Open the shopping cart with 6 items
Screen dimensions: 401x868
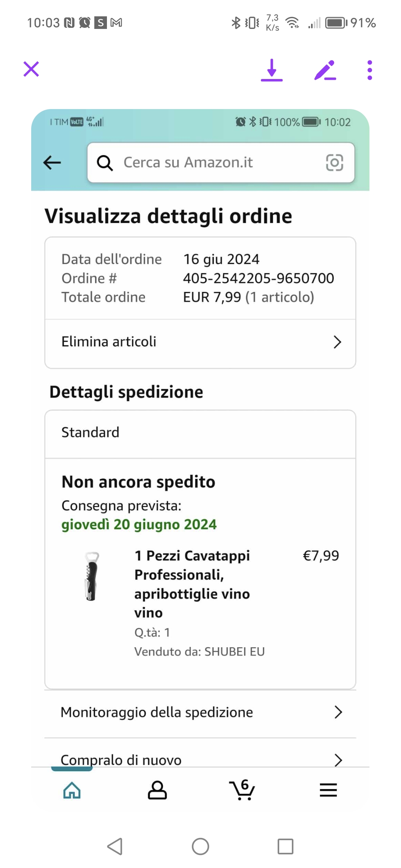[x=242, y=790]
